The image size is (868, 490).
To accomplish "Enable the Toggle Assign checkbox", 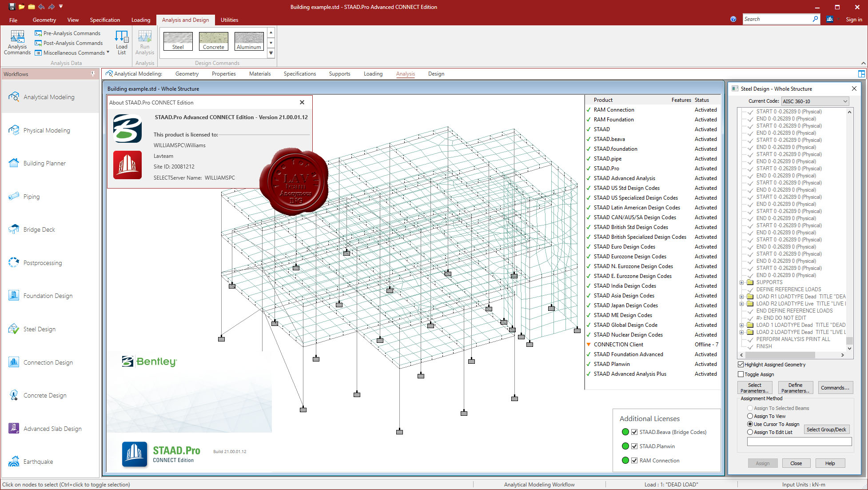I will click(741, 374).
